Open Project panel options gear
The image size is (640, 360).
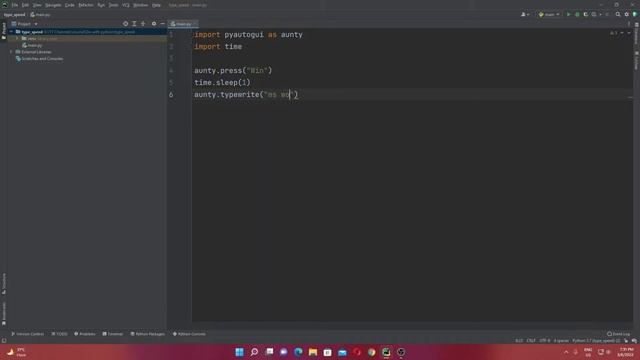tap(154, 24)
